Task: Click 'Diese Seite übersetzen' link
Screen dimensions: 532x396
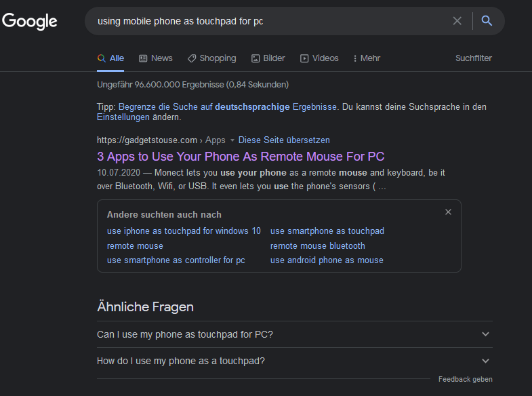Action: (x=284, y=140)
